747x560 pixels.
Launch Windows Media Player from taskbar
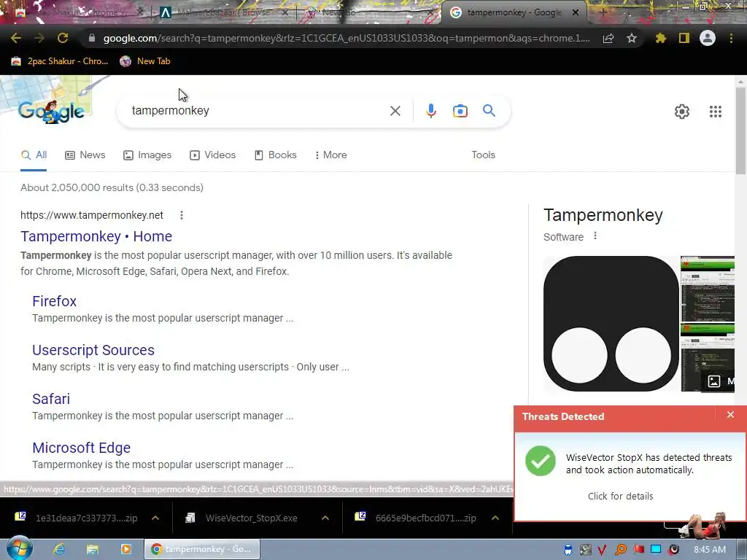(125, 549)
